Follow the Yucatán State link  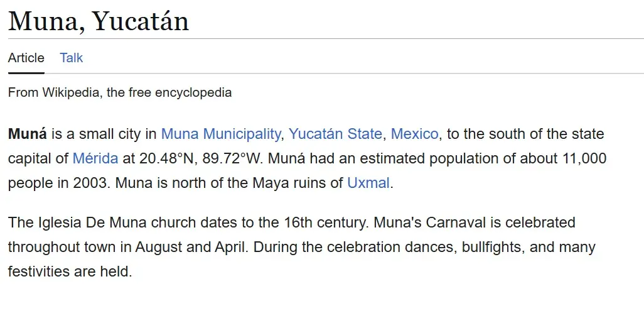pyautogui.click(x=335, y=134)
